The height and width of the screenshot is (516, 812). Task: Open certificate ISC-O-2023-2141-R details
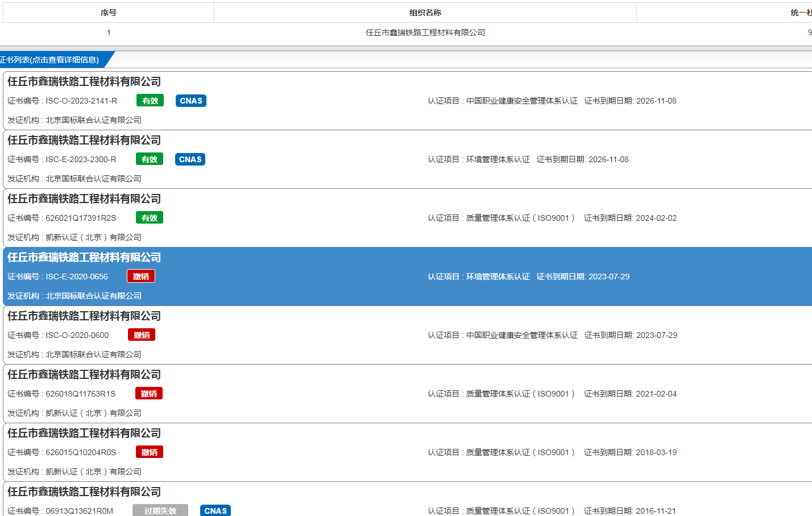(407, 101)
